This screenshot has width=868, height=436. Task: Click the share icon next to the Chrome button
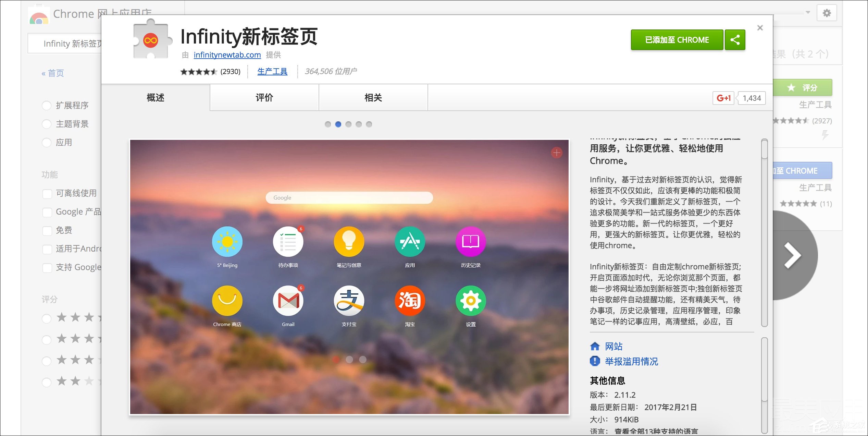point(735,40)
